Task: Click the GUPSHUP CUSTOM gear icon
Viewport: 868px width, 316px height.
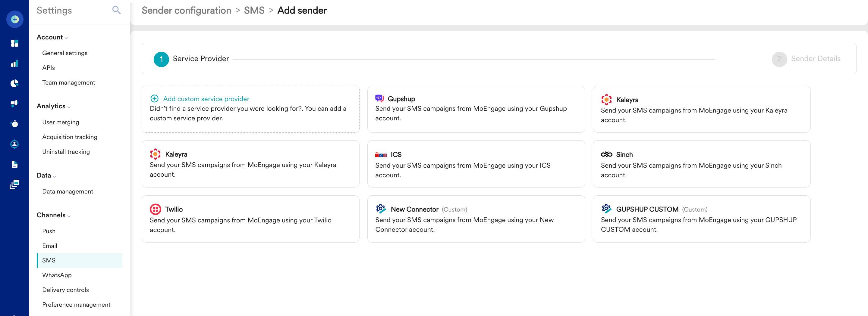Action: pos(606,209)
